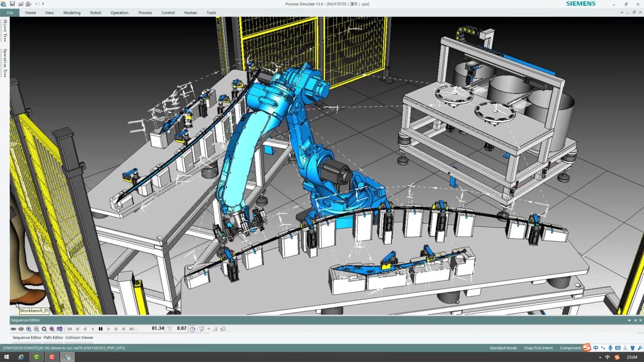This screenshot has height=362, width=644.
Task: Step the simulation forward to the next operation
Action: (123, 329)
